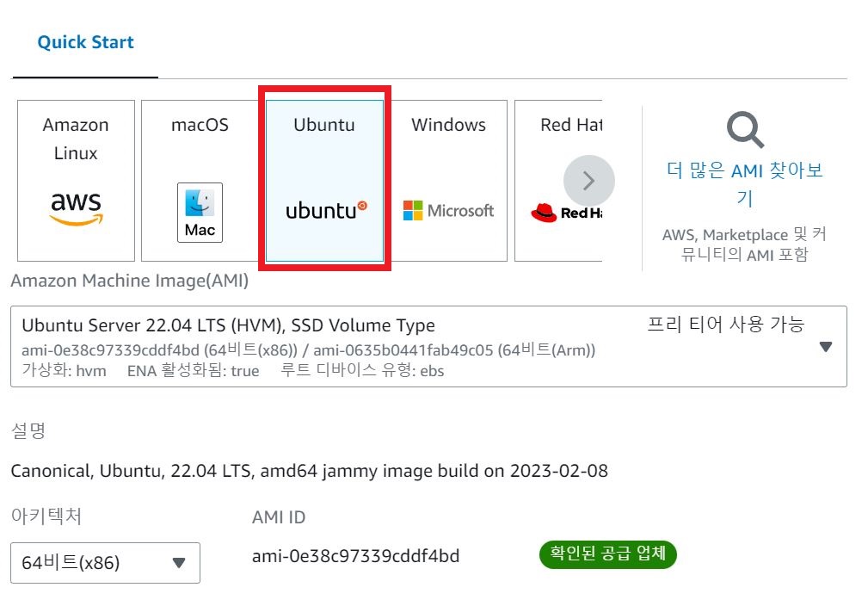The image size is (868, 606).
Task: Click the Mac Finder icon
Action: (x=200, y=213)
